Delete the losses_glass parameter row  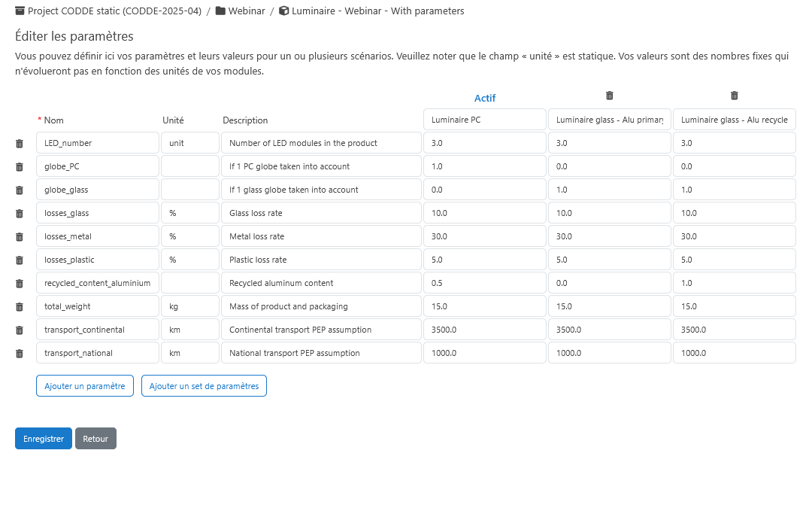(x=19, y=214)
